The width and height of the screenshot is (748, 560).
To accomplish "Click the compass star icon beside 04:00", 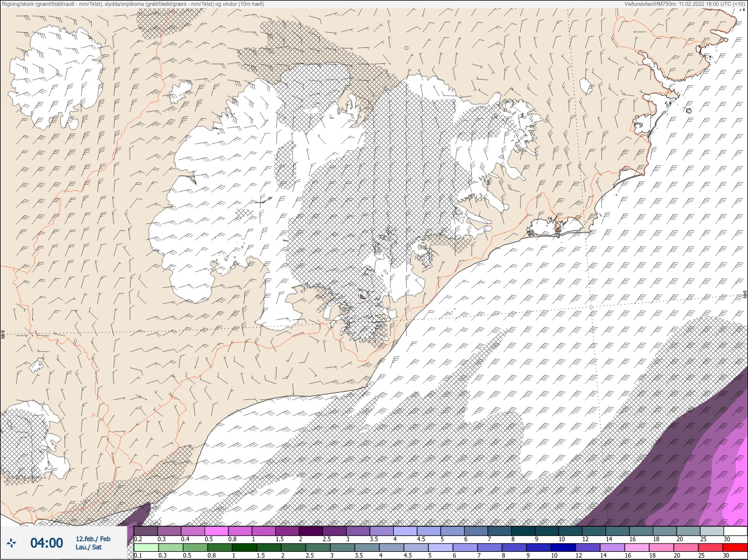I will point(11,543).
